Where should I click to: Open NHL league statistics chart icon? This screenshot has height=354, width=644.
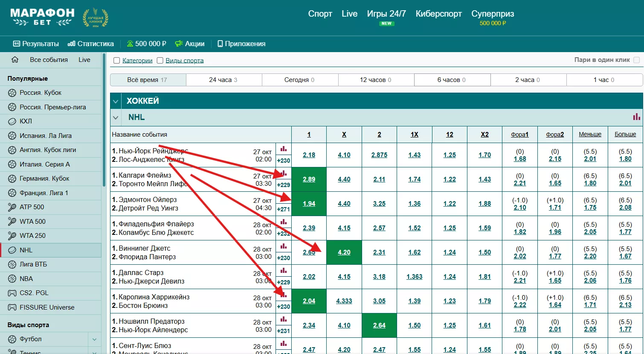click(636, 117)
